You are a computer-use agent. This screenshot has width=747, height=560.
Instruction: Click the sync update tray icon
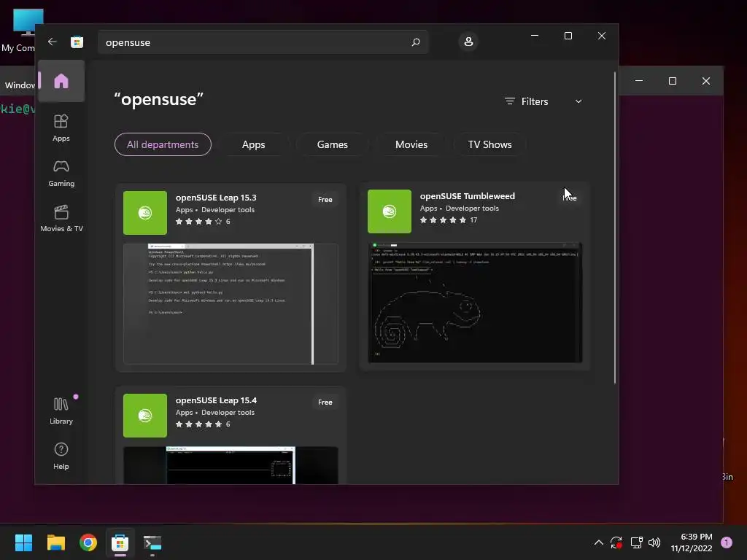(616, 542)
